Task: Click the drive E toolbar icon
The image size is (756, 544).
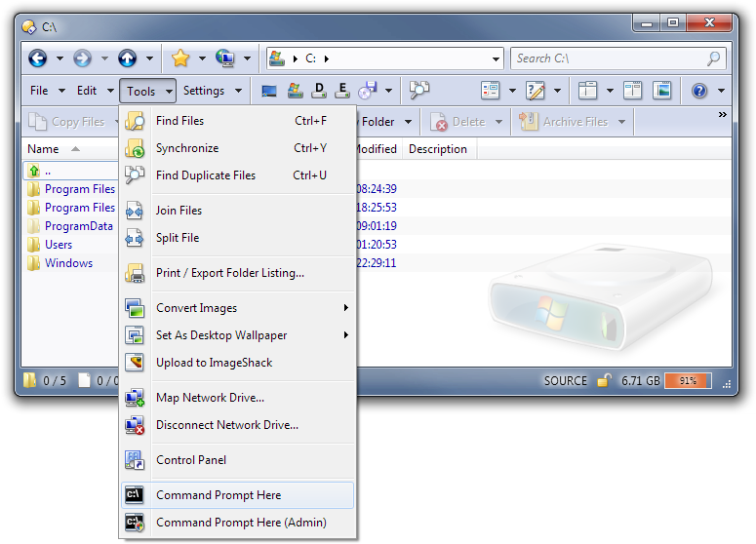Action: (342, 91)
